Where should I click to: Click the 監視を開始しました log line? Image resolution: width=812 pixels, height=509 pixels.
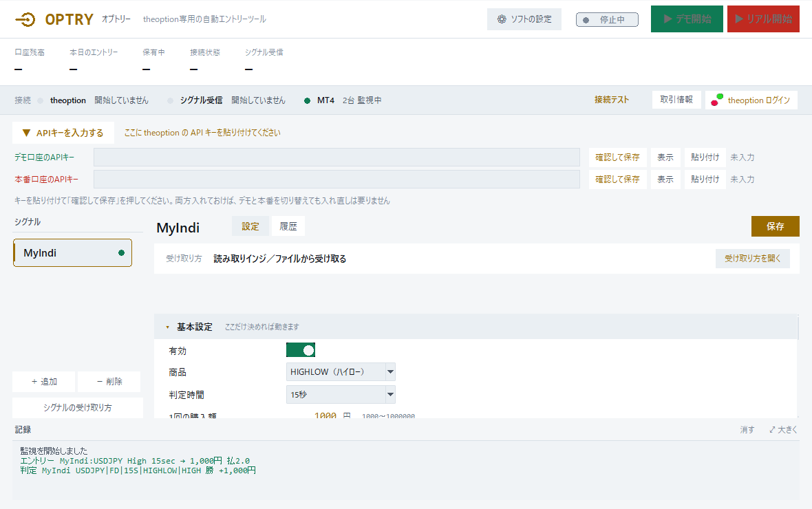tap(54, 451)
